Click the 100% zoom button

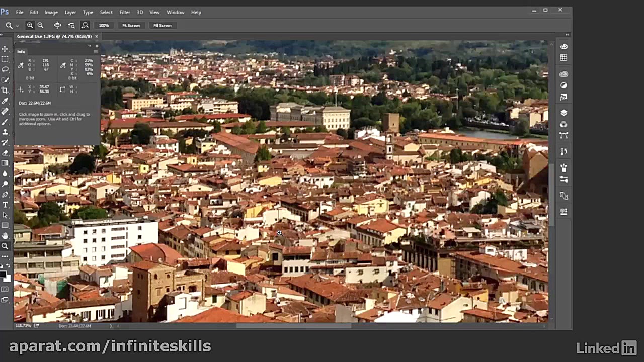[104, 25]
